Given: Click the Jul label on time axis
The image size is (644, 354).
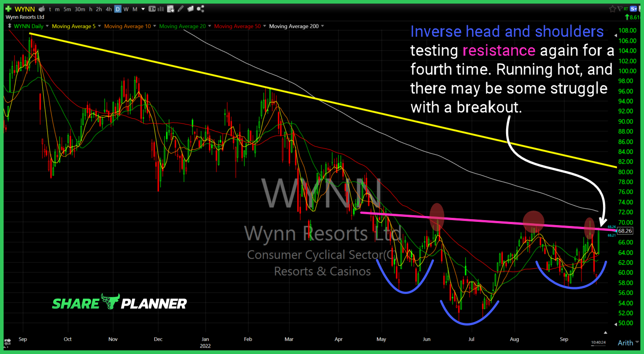Looking at the screenshot, I should (x=471, y=339).
